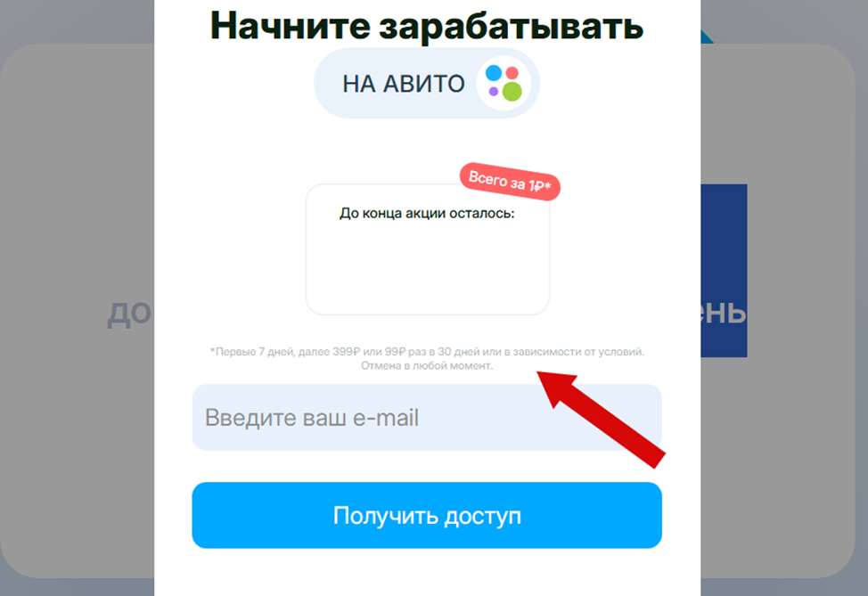868x596 pixels.
Task: Click the dimmed 'до' text on left
Action: (129, 314)
